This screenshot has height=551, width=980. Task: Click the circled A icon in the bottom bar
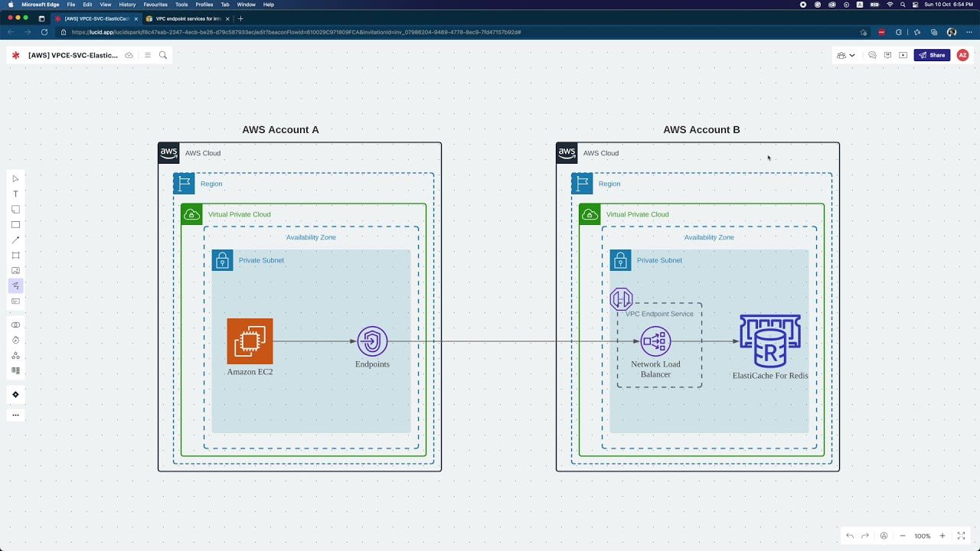pyautogui.click(x=884, y=536)
